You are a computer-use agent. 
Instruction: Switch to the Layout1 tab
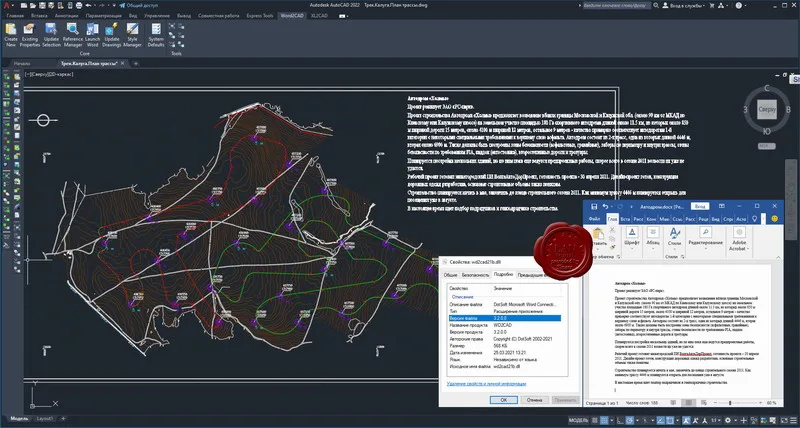point(44,419)
